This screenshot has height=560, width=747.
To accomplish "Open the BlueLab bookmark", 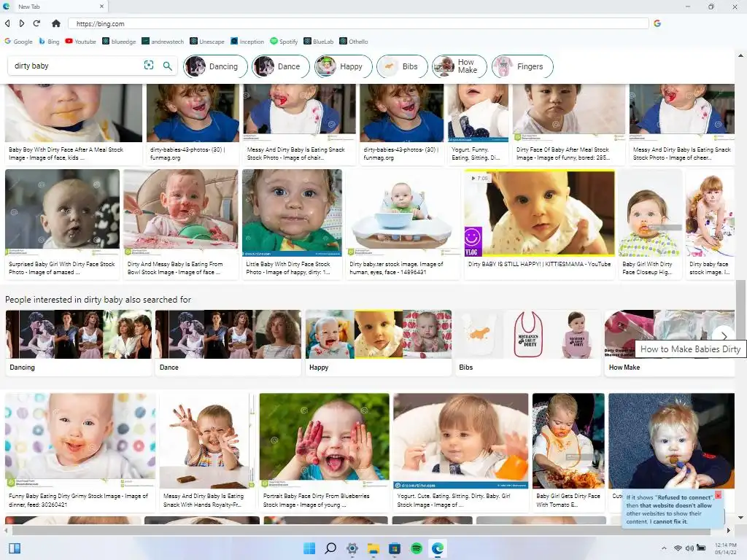I will 319,42.
